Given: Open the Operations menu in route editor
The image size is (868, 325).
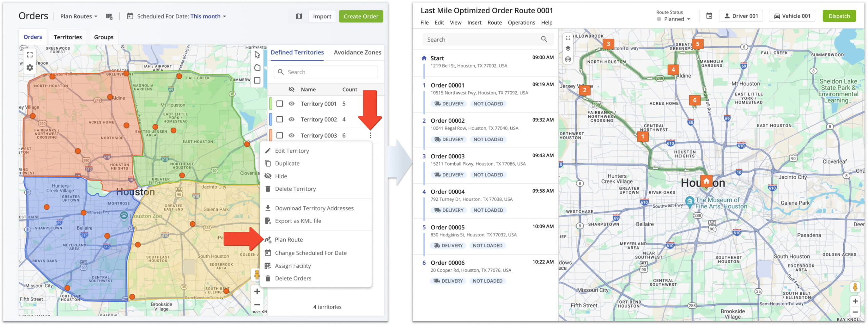Looking at the screenshot, I should pos(521,23).
